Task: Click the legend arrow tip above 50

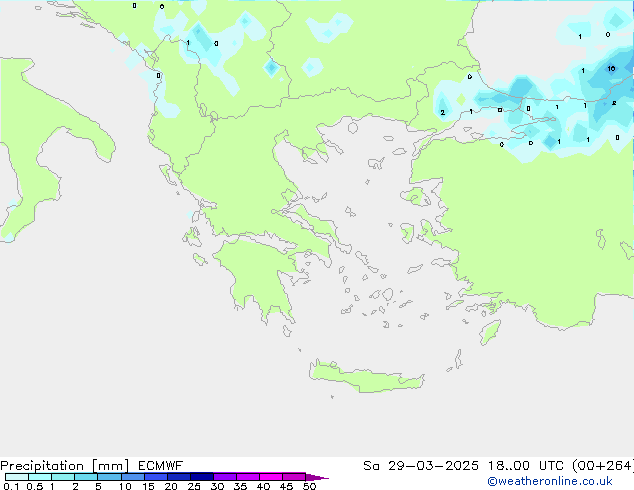Action: tap(317, 478)
